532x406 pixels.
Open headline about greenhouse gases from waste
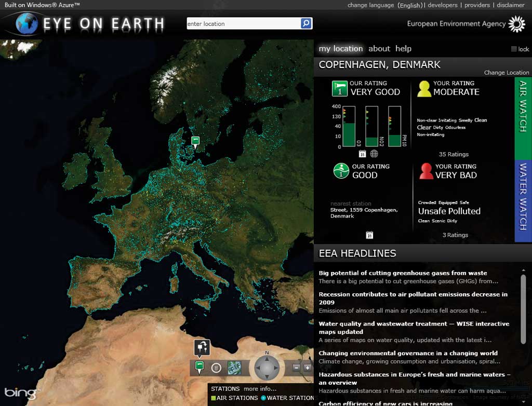[x=403, y=273]
